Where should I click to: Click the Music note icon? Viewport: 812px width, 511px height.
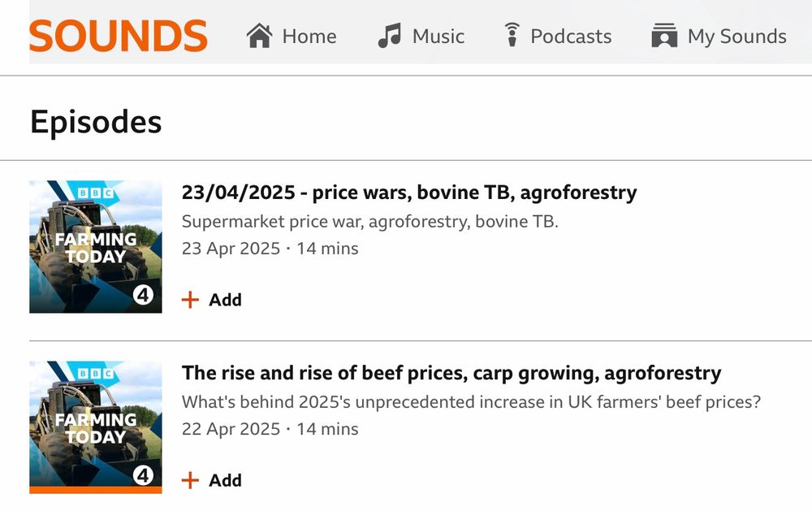click(390, 36)
